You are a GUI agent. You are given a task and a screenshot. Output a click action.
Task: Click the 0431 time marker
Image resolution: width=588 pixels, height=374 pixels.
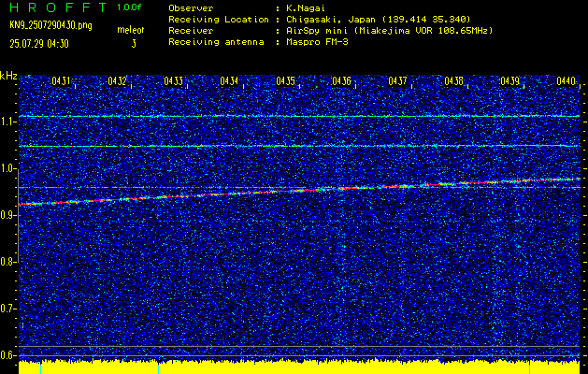pos(61,80)
